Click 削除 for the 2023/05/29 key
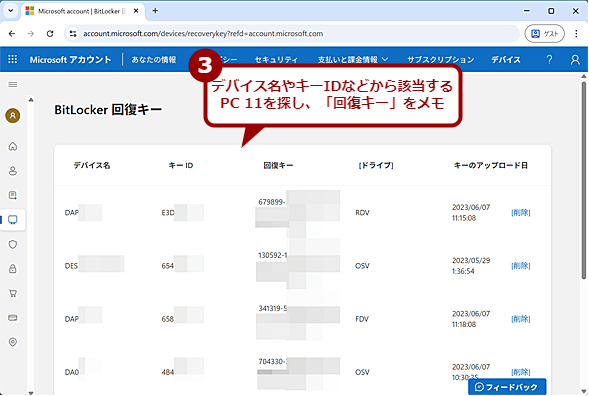 (x=521, y=266)
